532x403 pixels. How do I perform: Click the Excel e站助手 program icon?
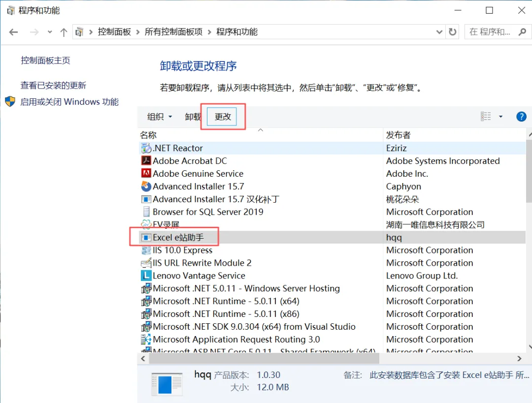(x=146, y=238)
